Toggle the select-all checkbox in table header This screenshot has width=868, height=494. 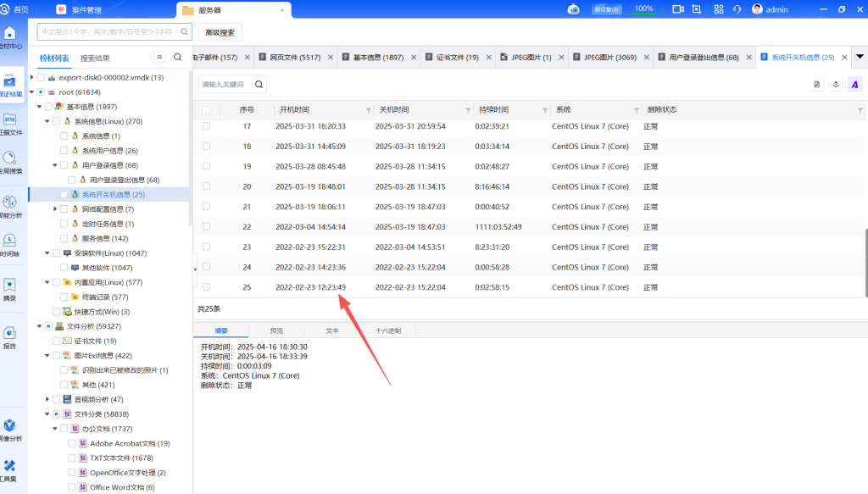(x=206, y=110)
